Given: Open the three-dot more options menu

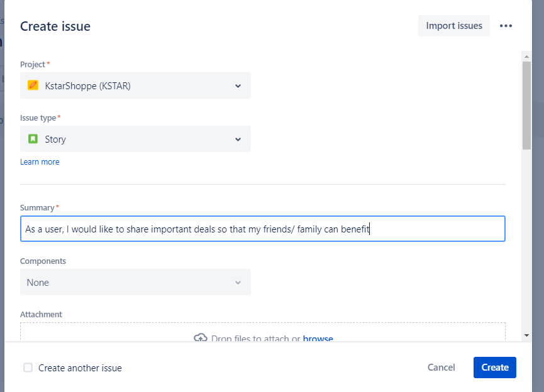Looking at the screenshot, I should point(506,26).
